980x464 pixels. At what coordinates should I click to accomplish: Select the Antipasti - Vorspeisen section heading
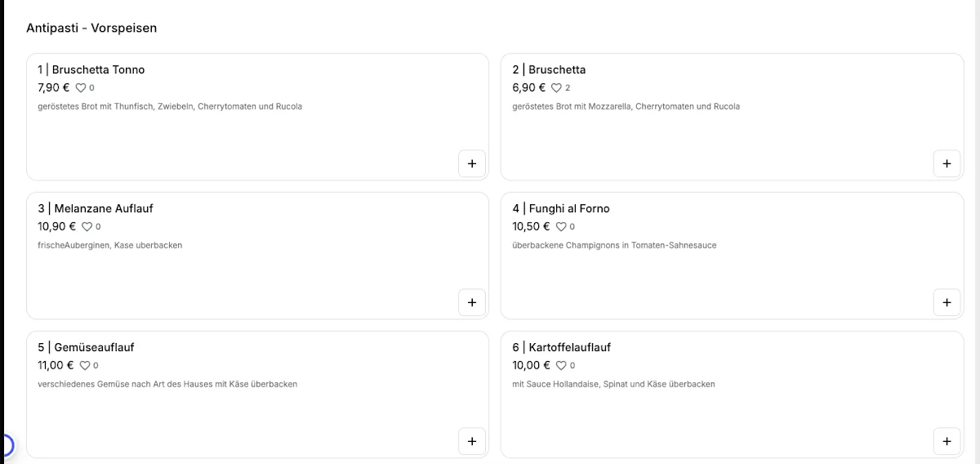[91, 28]
